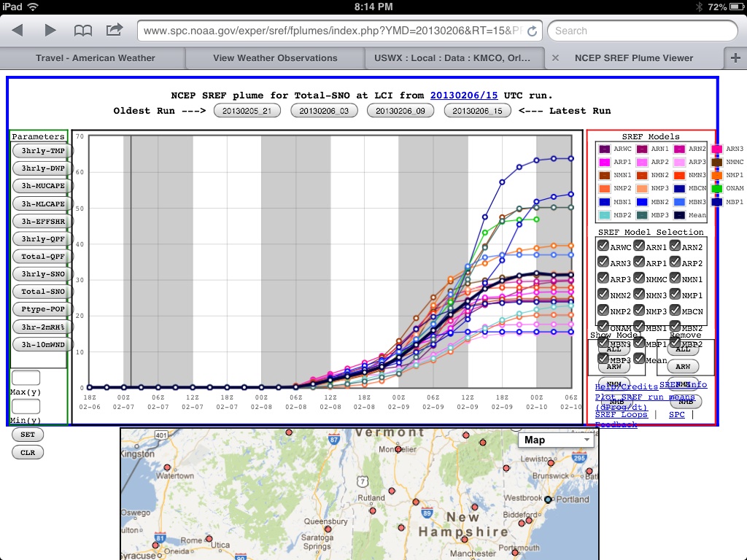Viewport: 747px width, 560px height.
Task: Switch to View Weather Observations tab
Action: pyautogui.click(x=275, y=58)
